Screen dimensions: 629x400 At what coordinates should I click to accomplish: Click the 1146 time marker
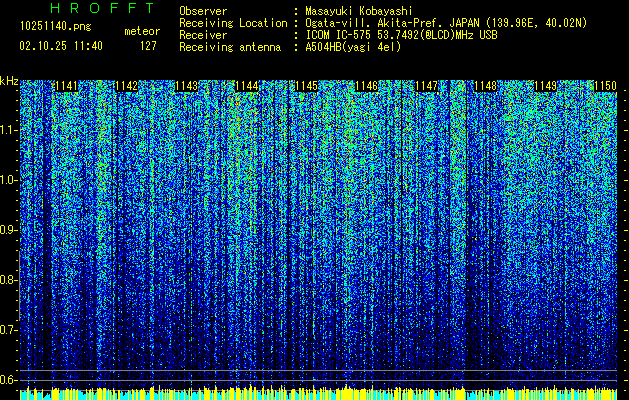coord(366,86)
